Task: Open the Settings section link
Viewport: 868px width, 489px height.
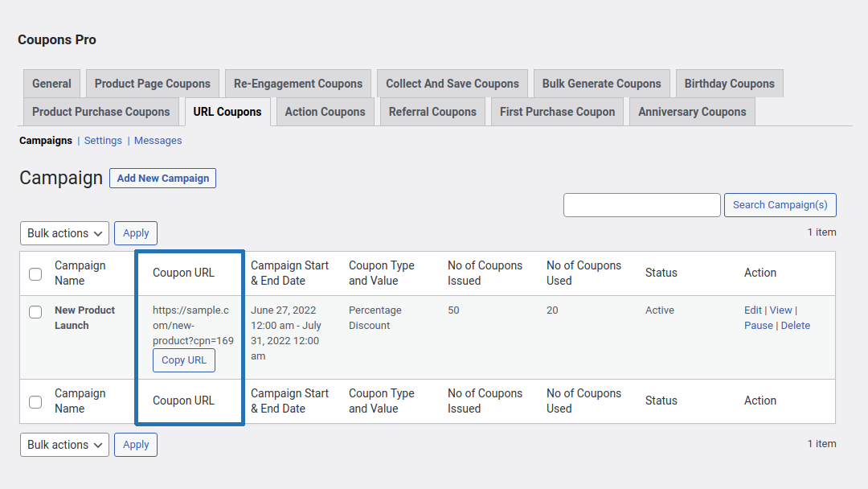Action: pyautogui.click(x=103, y=140)
